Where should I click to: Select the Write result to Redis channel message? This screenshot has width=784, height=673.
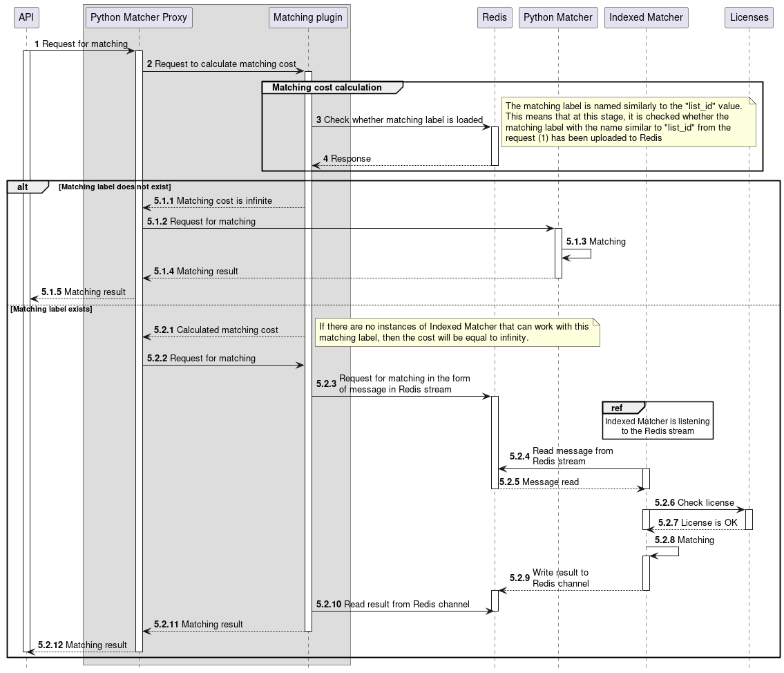[561, 578]
